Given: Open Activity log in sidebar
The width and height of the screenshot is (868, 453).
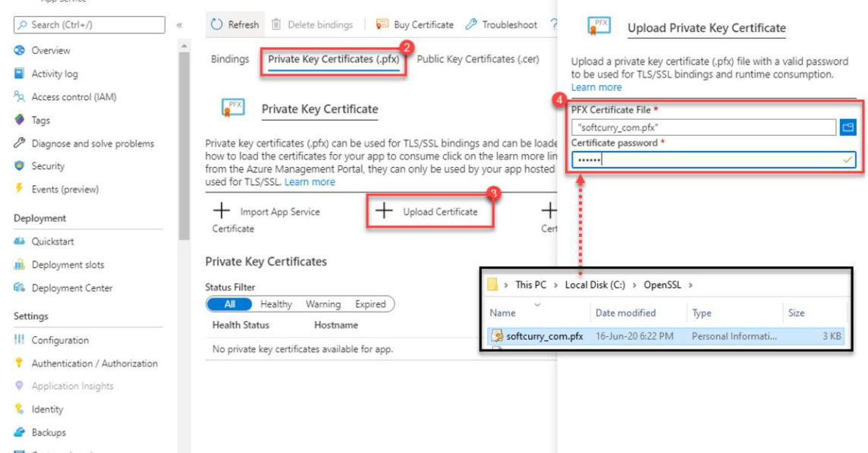Looking at the screenshot, I should click(x=55, y=74).
